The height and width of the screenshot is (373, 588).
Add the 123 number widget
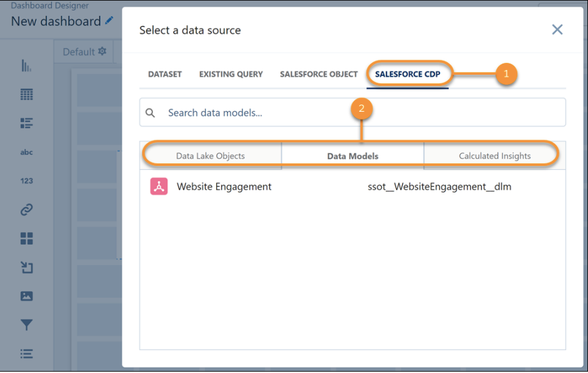[x=26, y=181]
